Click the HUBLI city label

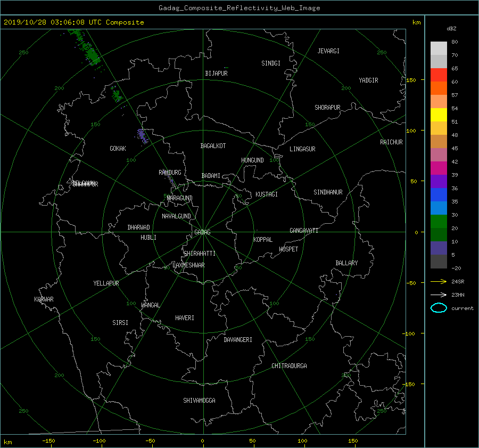(148, 237)
